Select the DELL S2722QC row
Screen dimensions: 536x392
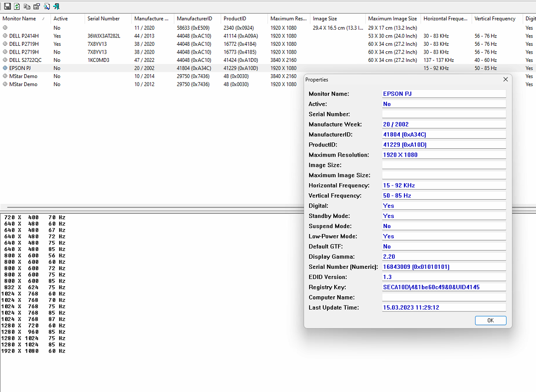(268, 60)
